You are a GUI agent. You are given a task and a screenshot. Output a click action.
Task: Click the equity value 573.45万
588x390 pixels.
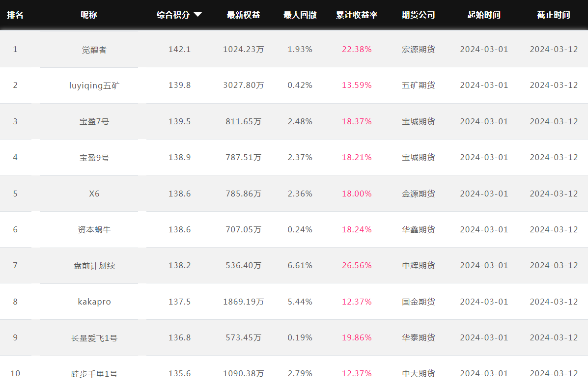pyautogui.click(x=243, y=337)
